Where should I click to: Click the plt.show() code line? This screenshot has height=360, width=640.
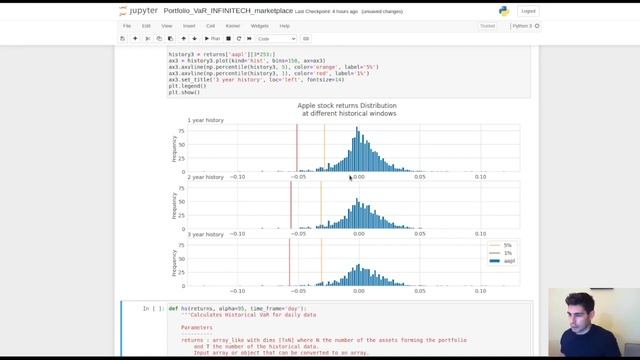pos(184,92)
